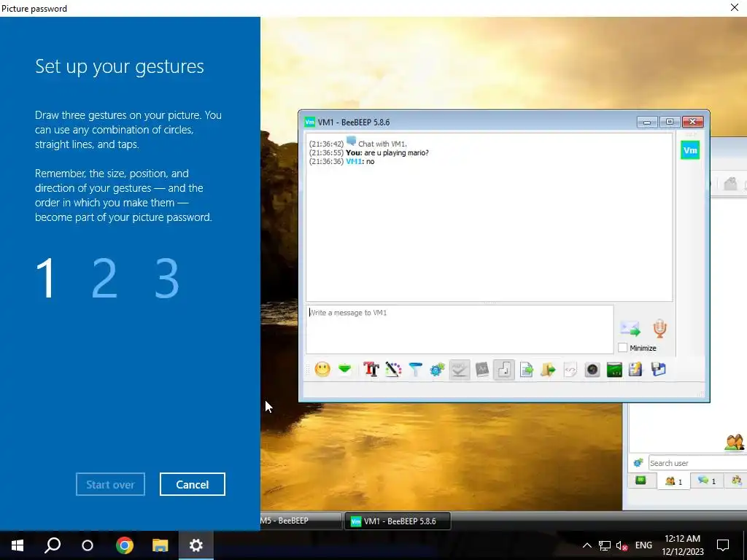This screenshot has width=747, height=560.
Task: Click the green down-arrow icon in chat toolbar
Action: 345,370
